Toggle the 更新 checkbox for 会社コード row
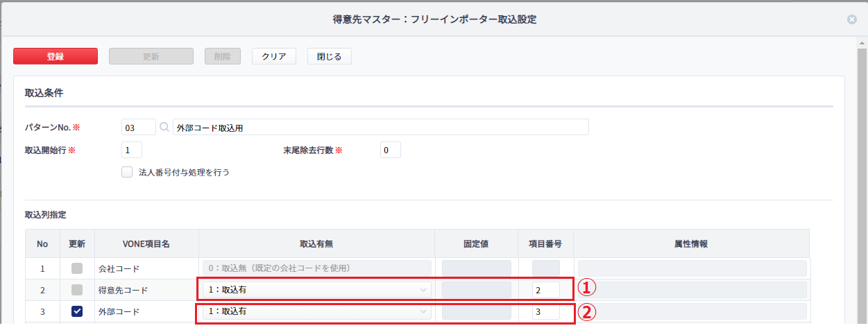The image size is (868, 328). pos(77,268)
